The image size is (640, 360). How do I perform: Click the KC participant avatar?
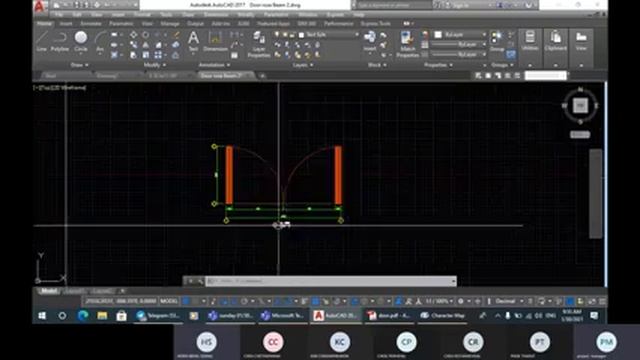pyautogui.click(x=340, y=342)
